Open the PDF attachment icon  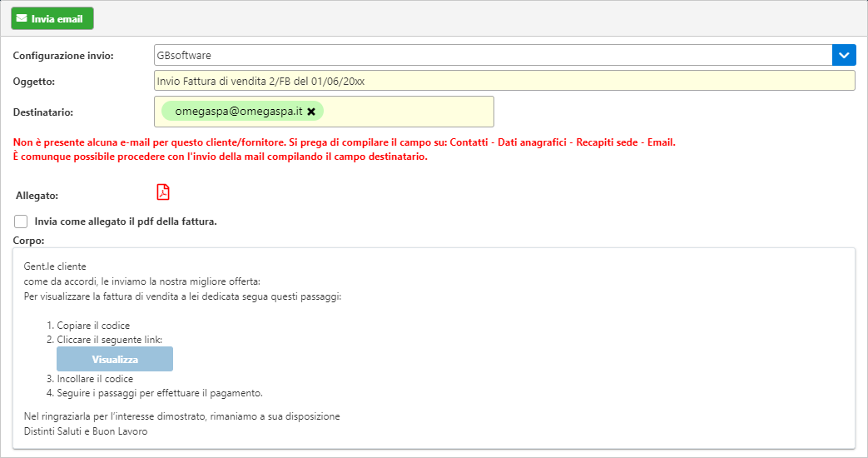click(x=163, y=192)
